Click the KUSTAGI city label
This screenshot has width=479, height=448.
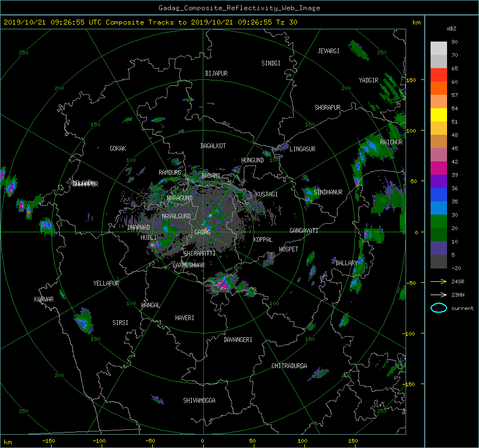[x=267, y=194]
